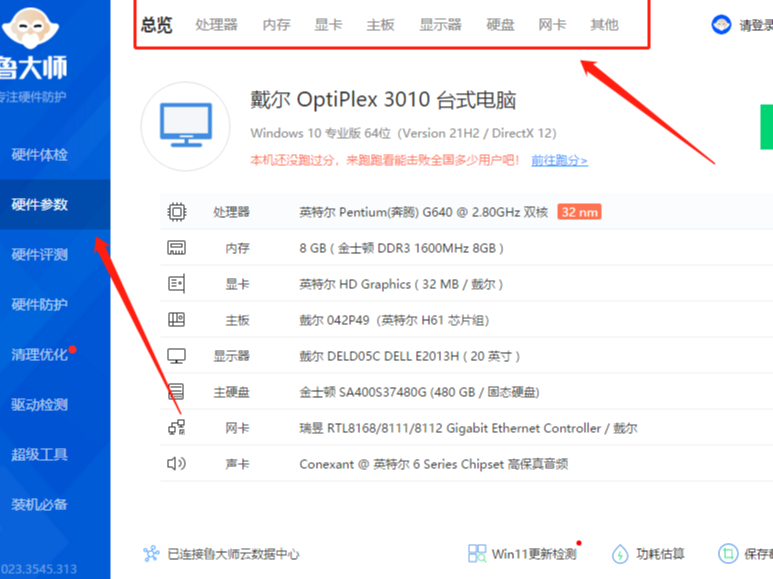
Task: Click the 戴尔 042P49 motherboard text
Action: [x=394, y=320]
